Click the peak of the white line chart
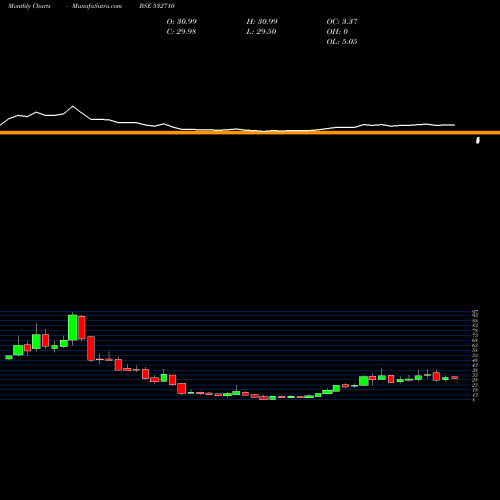Screen dimensions: 500x500 (x=73, y=106)
